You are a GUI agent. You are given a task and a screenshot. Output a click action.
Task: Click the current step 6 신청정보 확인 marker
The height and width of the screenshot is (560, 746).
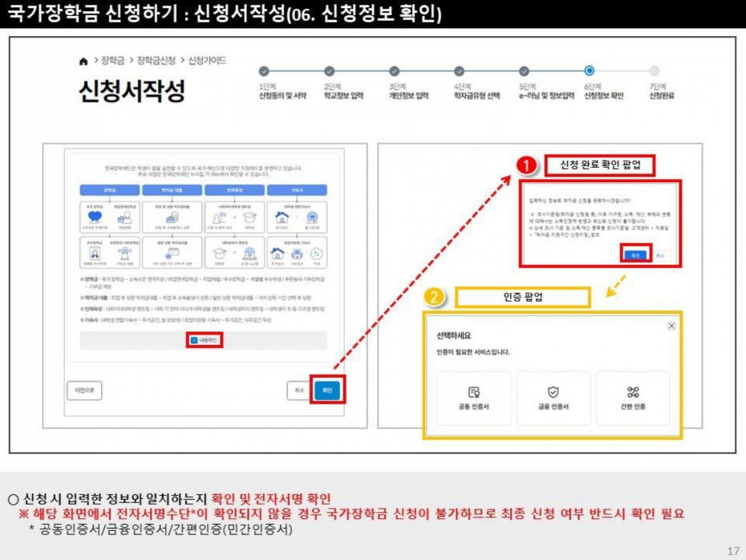pos(590,71)
